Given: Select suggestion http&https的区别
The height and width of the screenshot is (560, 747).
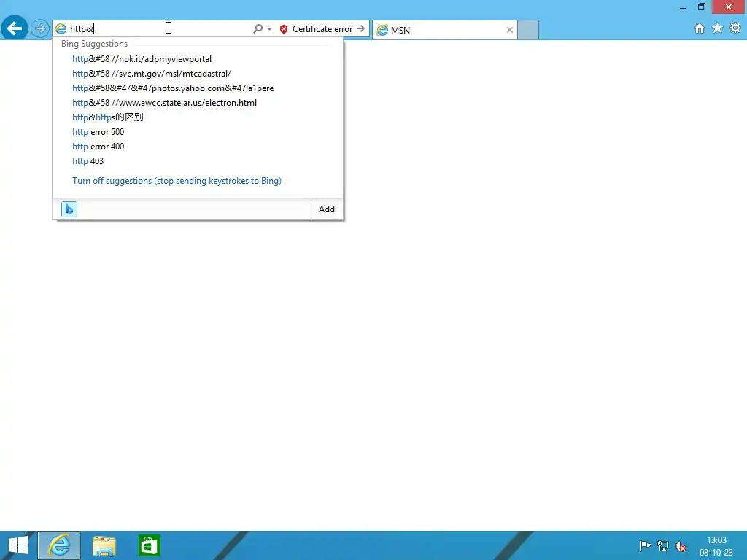Looking at the screenshot, I should tap(198, 117).
